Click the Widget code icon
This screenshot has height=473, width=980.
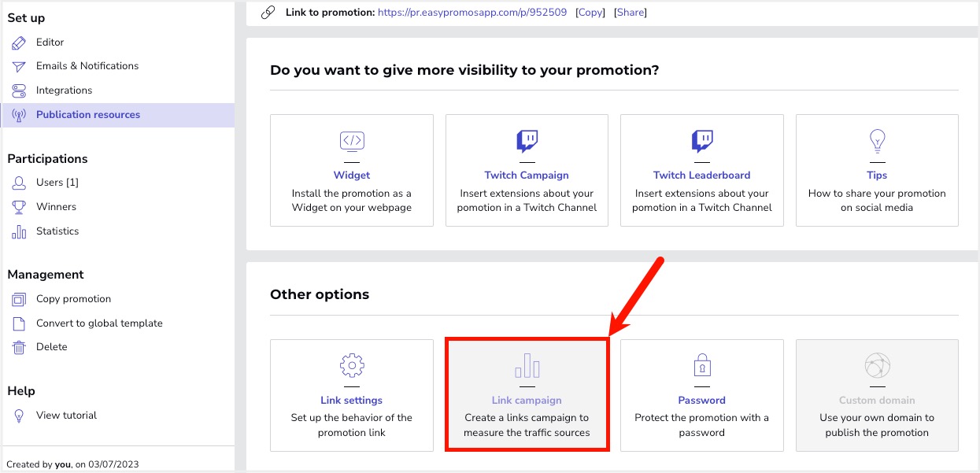pos(352,141)
